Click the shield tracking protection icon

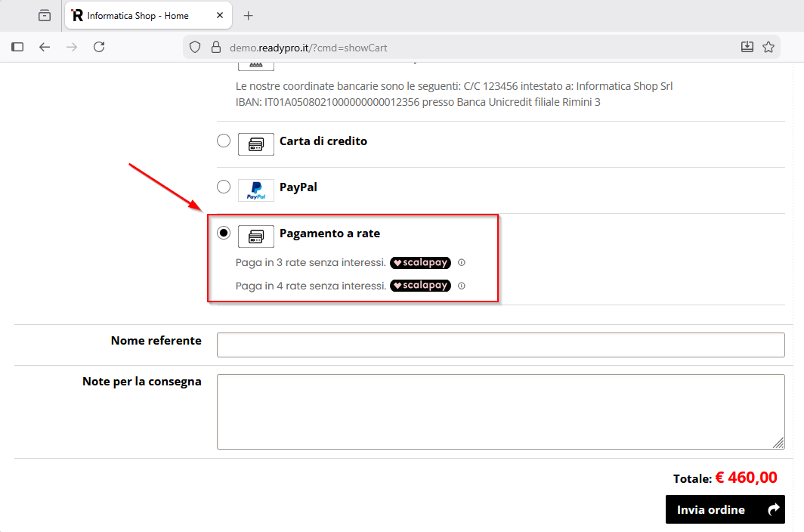point(195,47)
